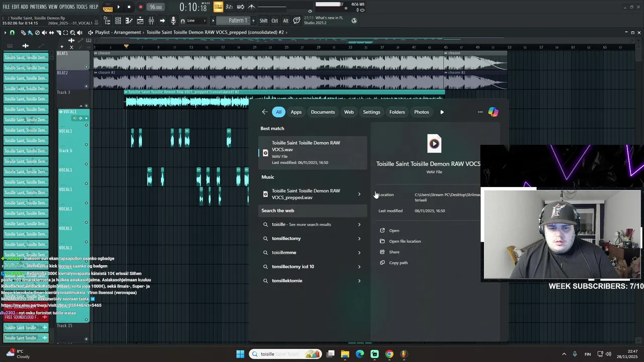644x362 pixels.
Task: Click the Ctrl modifier button
Action: [x=275, y=21]
